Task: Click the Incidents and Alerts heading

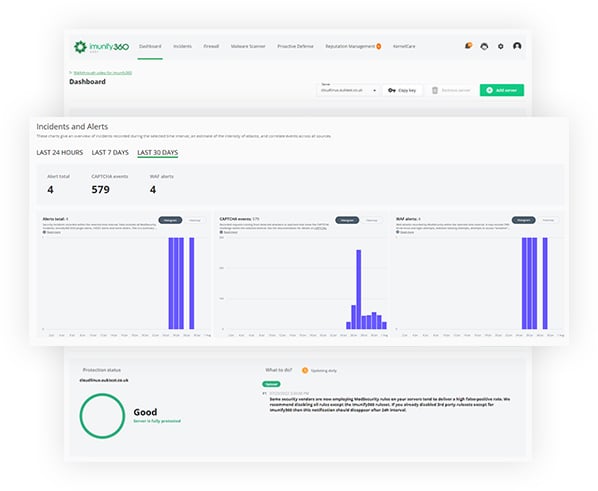Action: click(x=72, y=127)
